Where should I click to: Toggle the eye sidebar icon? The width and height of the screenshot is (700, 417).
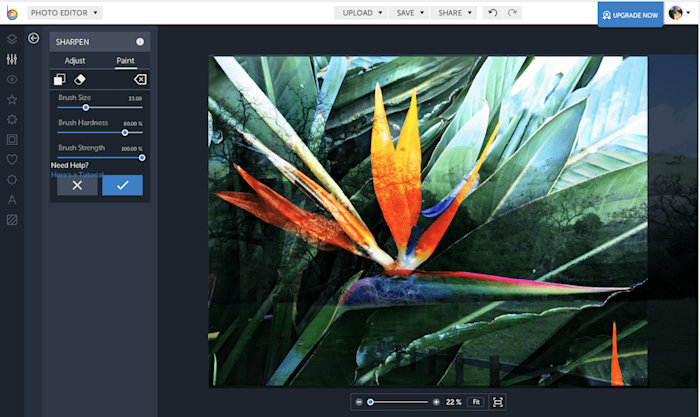[12, 79]
